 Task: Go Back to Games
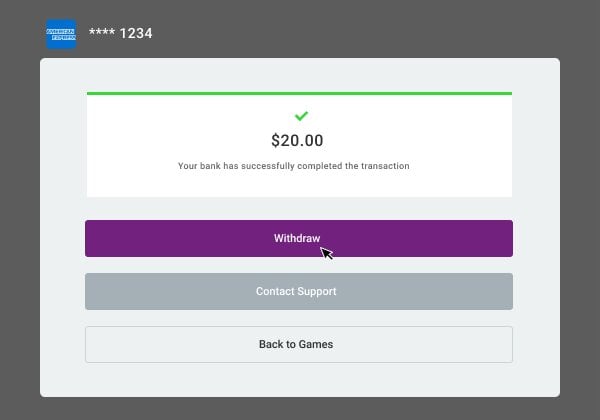coord(299,344)
